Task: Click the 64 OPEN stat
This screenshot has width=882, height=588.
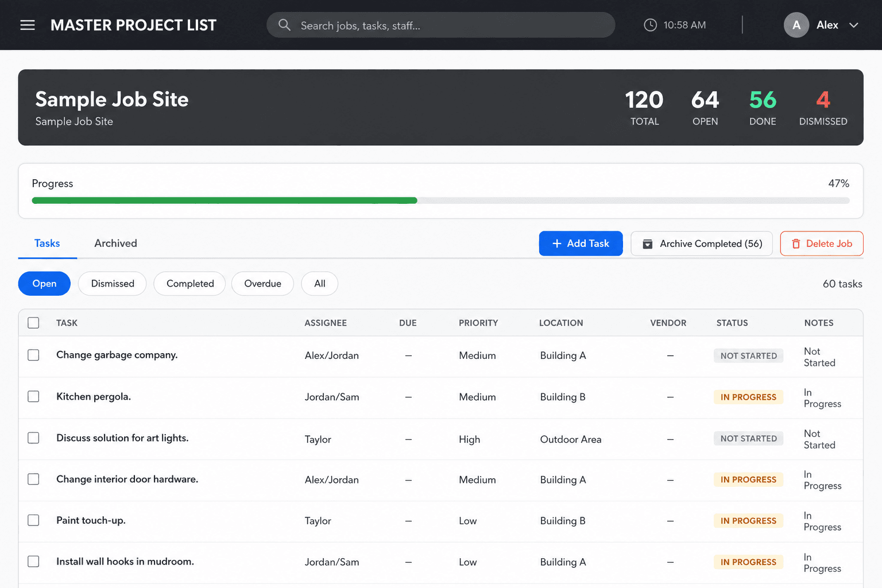Action: (x=705, y=107)
